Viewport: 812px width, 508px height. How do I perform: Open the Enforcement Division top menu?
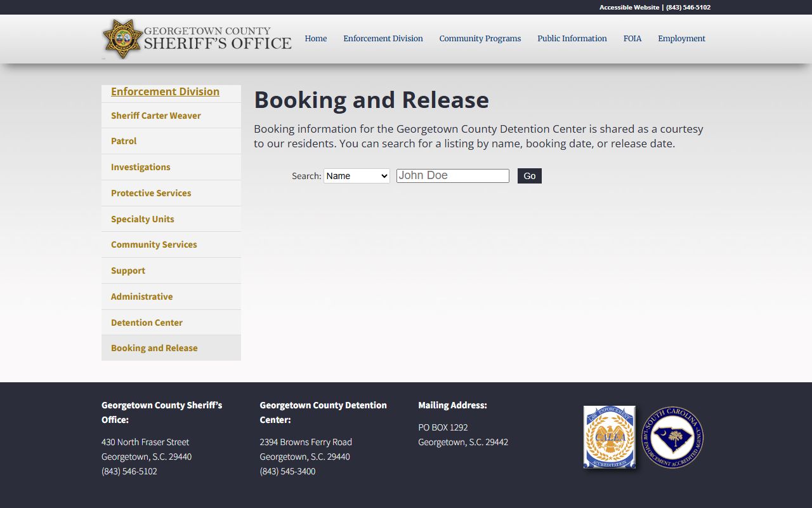pos(383,39)
